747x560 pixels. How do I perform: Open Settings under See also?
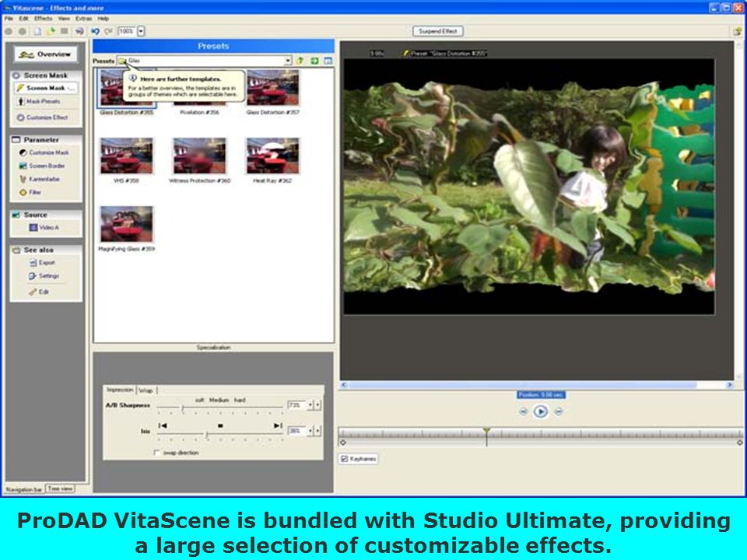[x=44, y=276]
